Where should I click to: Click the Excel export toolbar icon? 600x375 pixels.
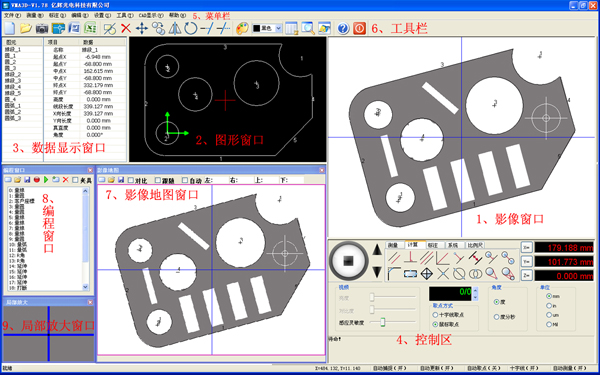pos(90,28)
